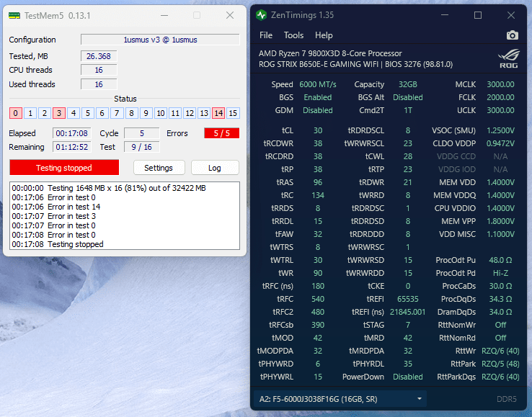The width and height of the screenshot is (532, 417).
Task: Click log line Testing 1648 MB x 16
Action: tap(109, 188)
